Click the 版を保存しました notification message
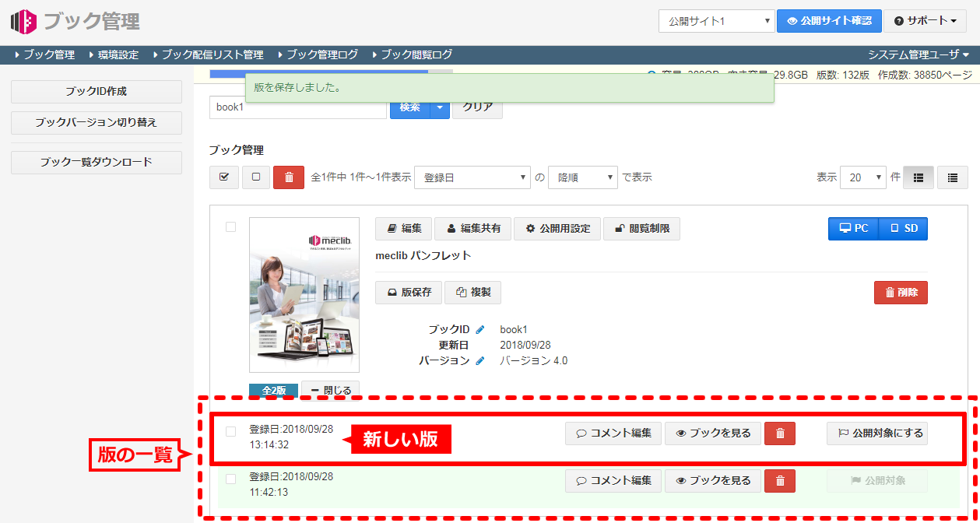This screenshot has height=523, width=980. [x=509, y=88]
